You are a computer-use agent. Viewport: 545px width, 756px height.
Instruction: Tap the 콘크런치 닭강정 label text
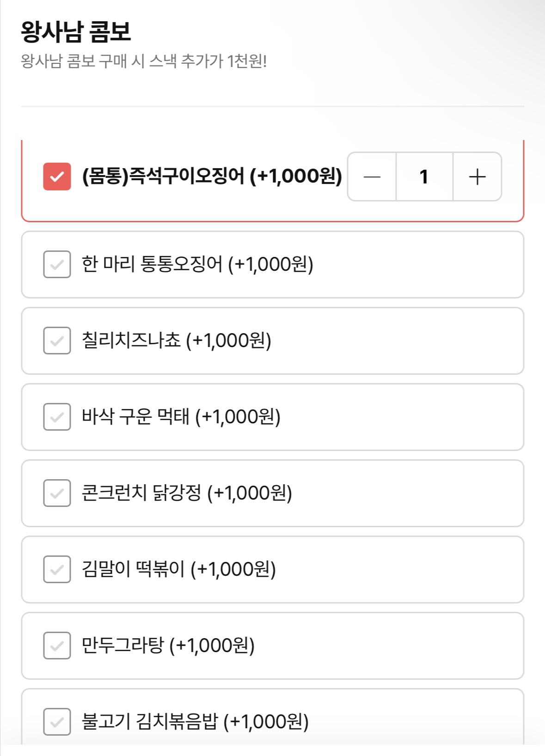tap(187, 493)
